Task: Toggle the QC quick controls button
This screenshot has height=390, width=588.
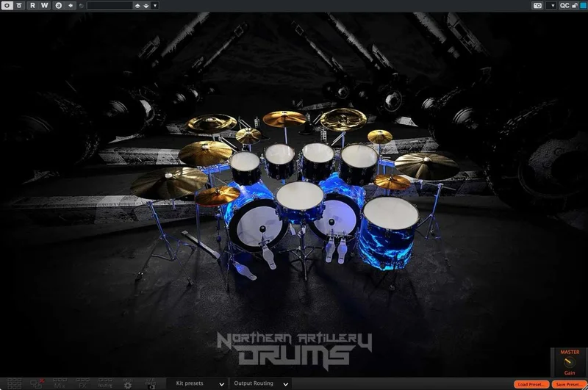Action: pyautogui.click(x=564, y=5)
